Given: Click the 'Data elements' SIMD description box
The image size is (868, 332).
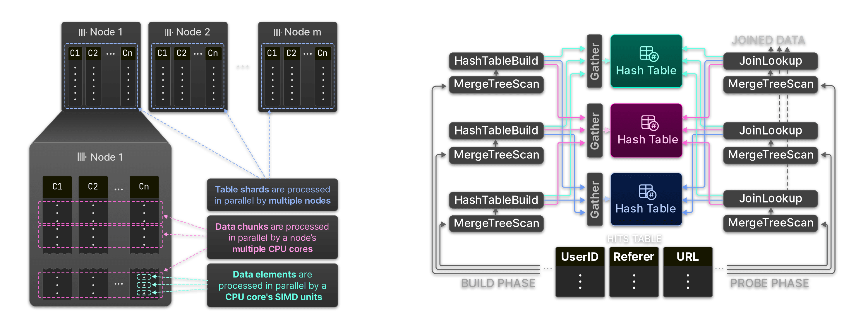Looking at the screenshot, I should [x=272, y=285].
